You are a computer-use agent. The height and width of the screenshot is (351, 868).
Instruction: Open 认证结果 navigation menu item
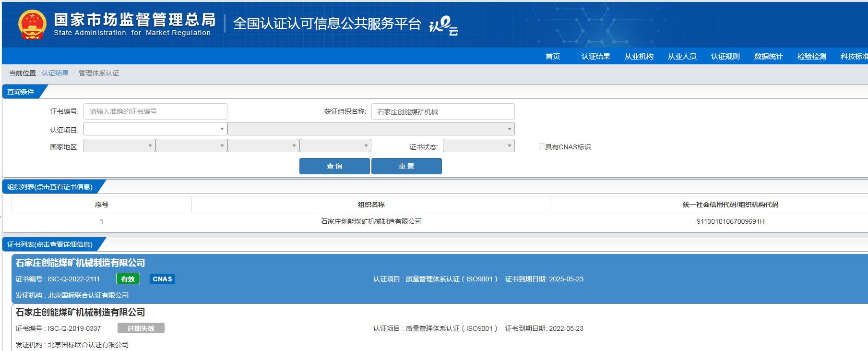[596, 56]
